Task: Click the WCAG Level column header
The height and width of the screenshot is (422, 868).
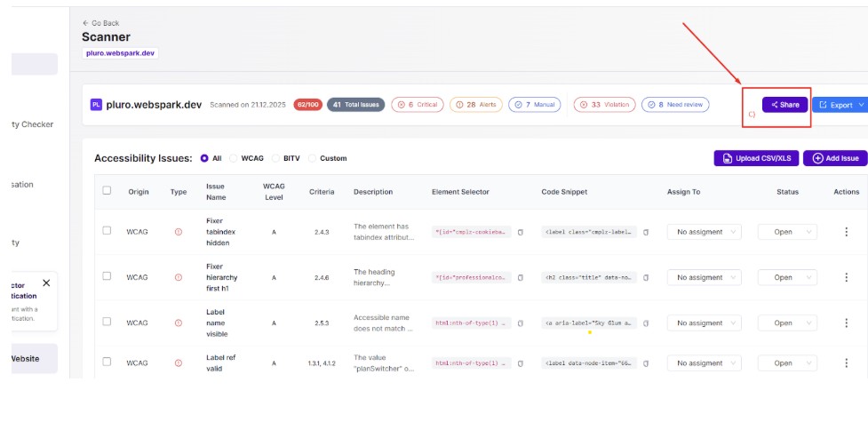Action: (x=274, y=192)
